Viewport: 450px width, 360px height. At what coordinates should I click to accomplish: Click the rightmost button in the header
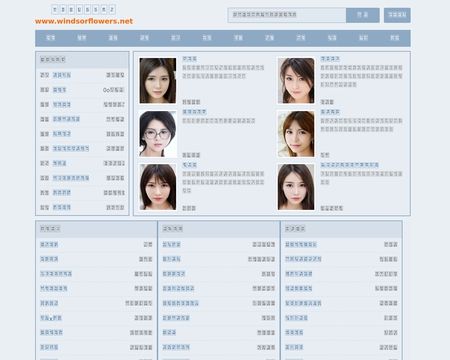[x=397, y=15]
